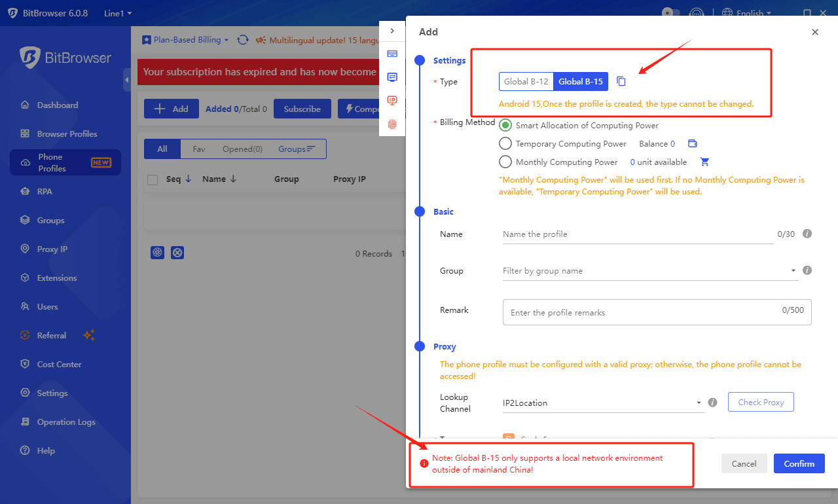Switch to the Opened(0) tab
838x504 pixels.
pos(242,149)
